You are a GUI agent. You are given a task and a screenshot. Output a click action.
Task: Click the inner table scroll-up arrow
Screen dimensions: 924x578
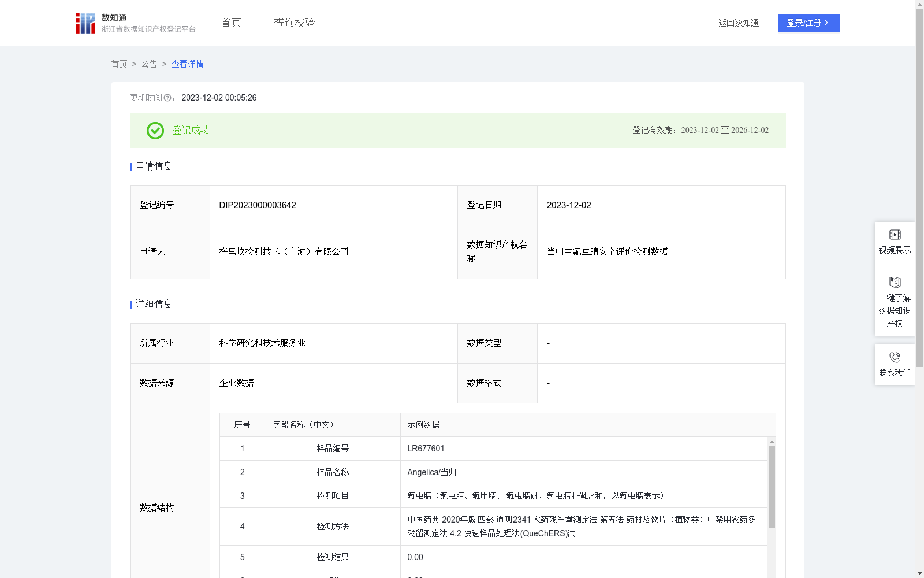pos(772,442)
